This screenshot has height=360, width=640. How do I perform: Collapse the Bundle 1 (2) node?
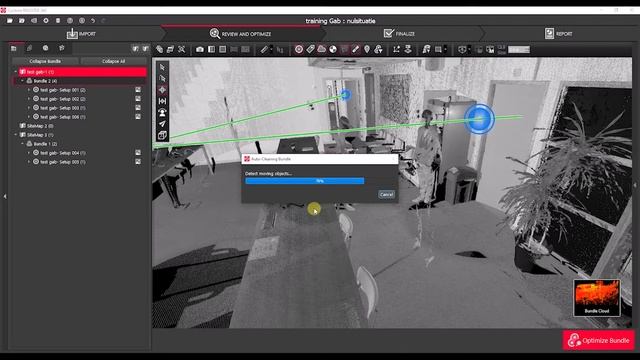pyautogui.click(x=22, y=144)
